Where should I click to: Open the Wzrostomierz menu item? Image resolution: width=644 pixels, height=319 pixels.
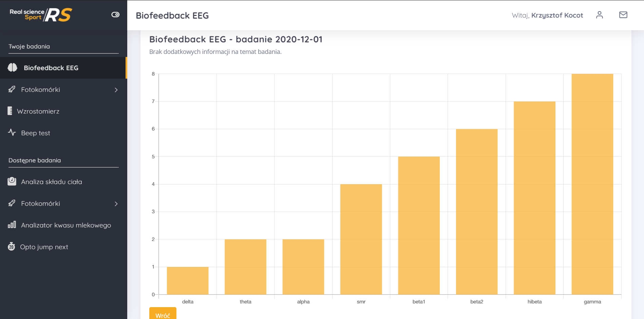[x=63, y=111]
